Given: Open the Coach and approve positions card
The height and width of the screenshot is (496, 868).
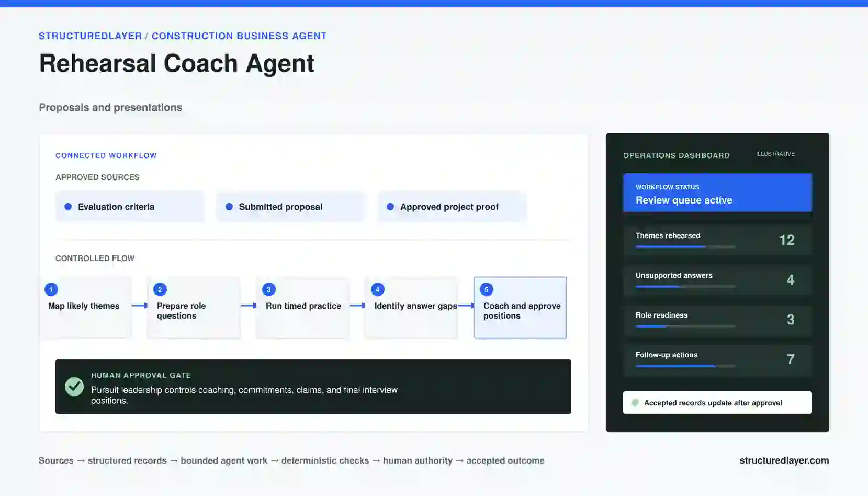Looking at the screenshot, I should point(520,308).
